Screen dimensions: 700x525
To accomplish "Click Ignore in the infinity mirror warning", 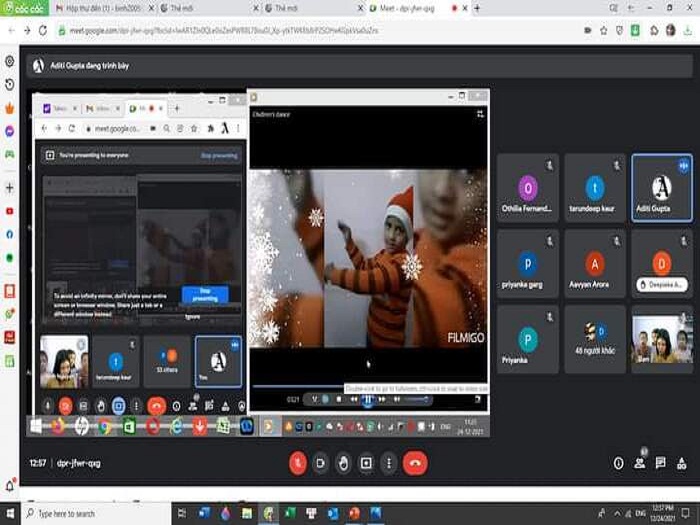I will [192, 317].
